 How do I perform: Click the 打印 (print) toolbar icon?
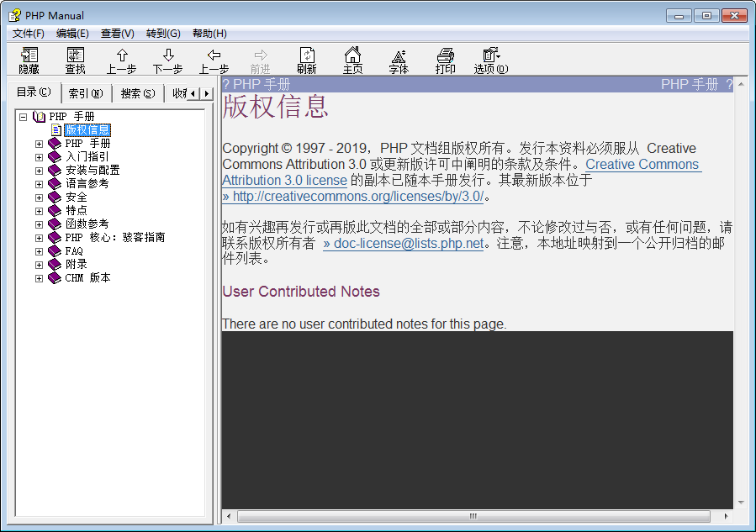[x=446, y=55]
